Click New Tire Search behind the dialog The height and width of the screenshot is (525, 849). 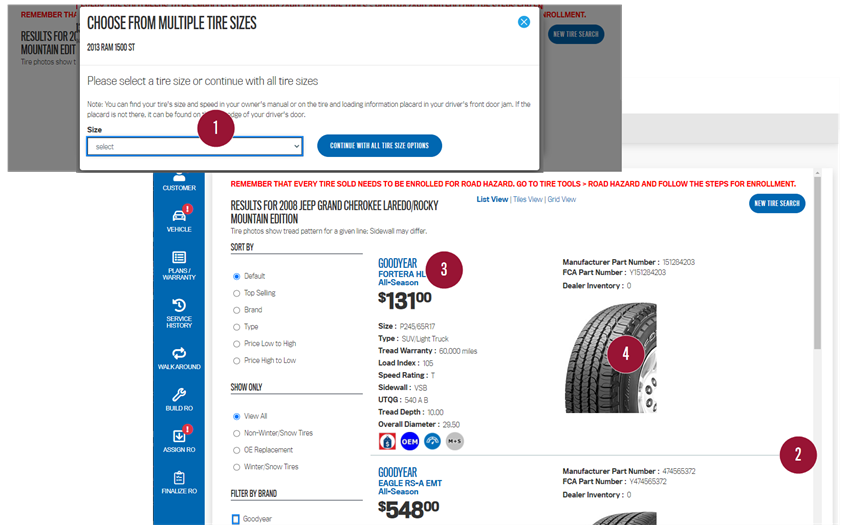point(576,34)
